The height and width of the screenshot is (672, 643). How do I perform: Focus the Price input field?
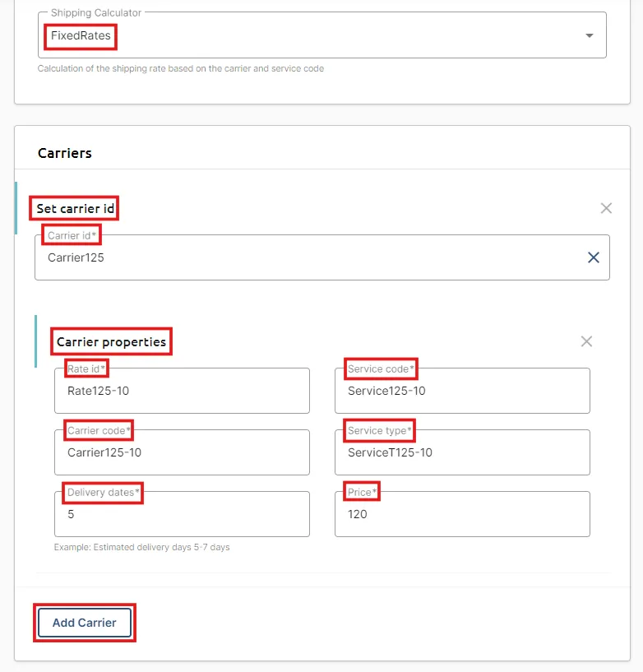click(x=462, y=514)
